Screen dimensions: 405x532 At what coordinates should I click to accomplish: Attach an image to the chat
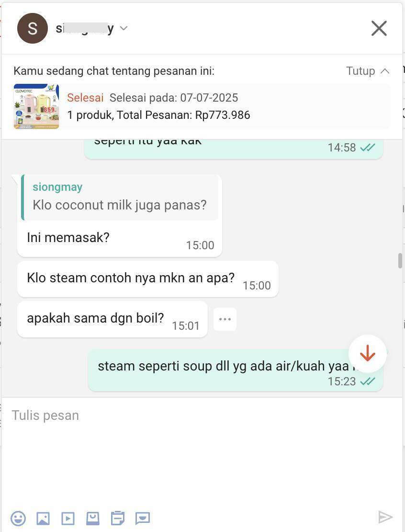pos(43,518)
